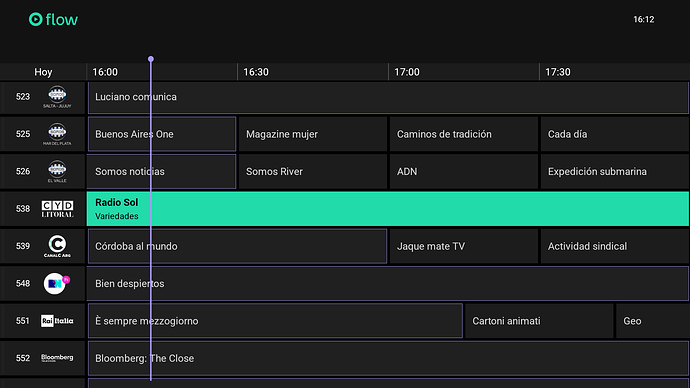This screenshot has height=388, width=690.
Task: Click channel number 523
Action: [x=23, y=97]
